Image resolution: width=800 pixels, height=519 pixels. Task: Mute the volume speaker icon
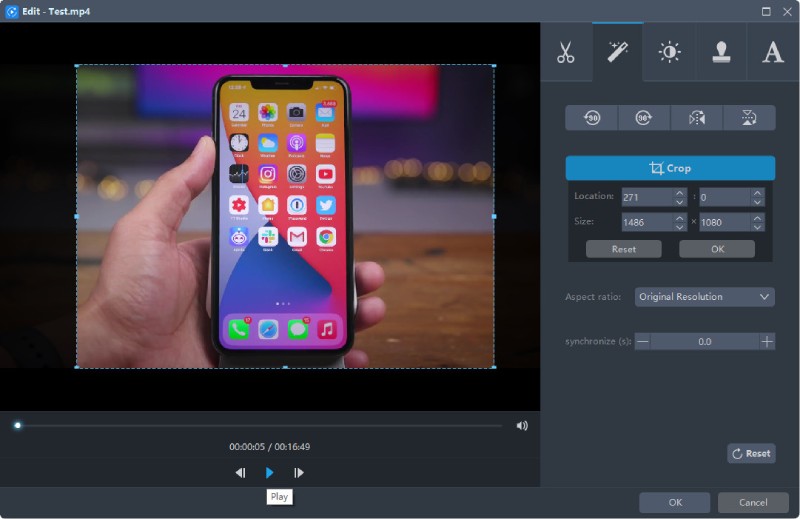tap(521, 426)
